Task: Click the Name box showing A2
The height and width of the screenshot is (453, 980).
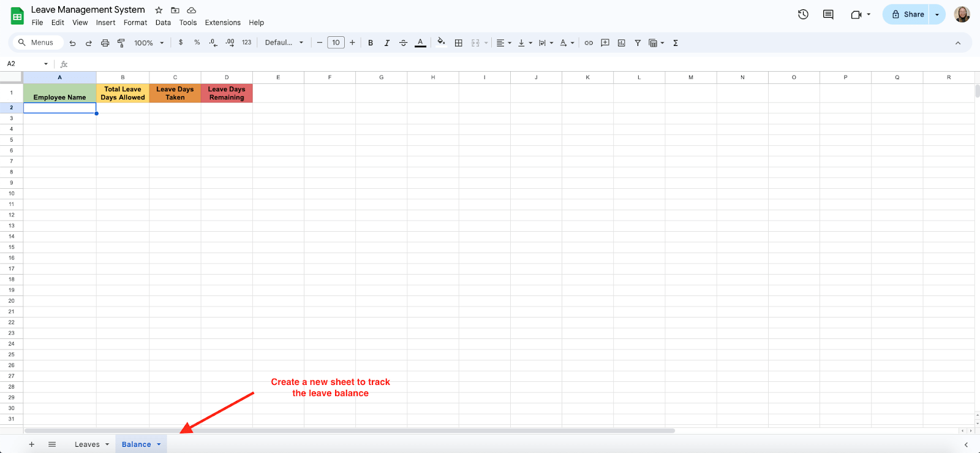Action: point(28,64)
